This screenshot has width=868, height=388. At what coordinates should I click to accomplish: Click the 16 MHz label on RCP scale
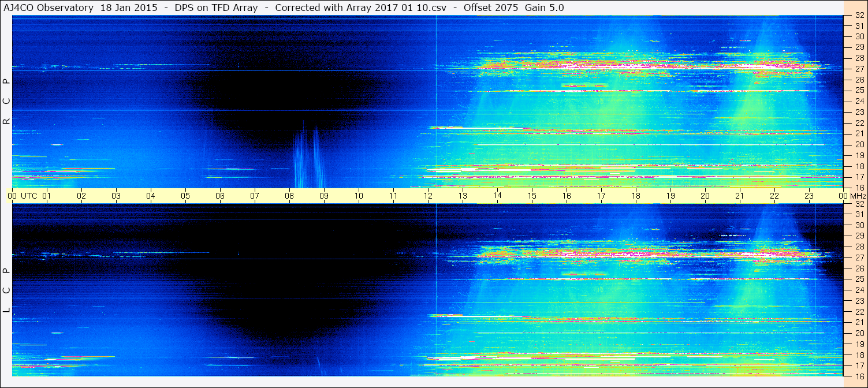click(x=859, y=187)
